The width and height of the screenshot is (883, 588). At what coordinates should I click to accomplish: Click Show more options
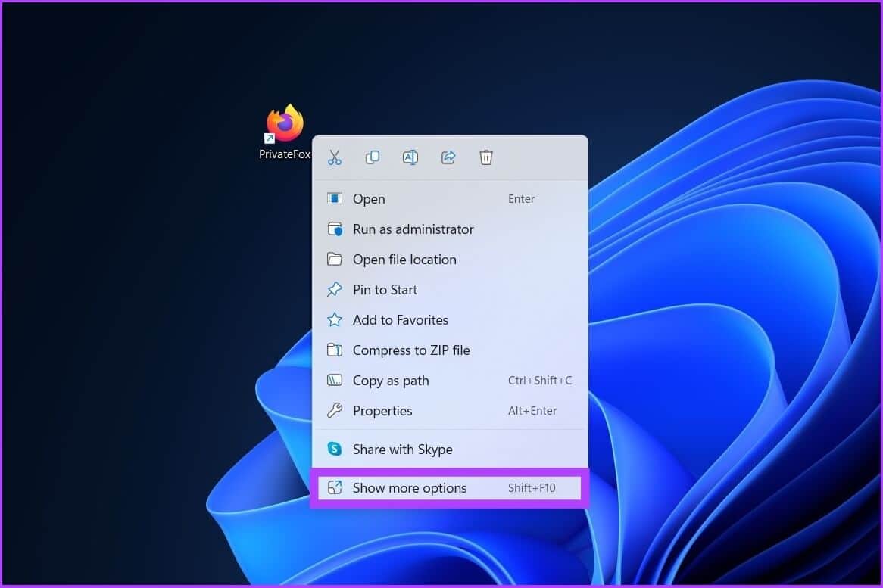pos(450,488)
